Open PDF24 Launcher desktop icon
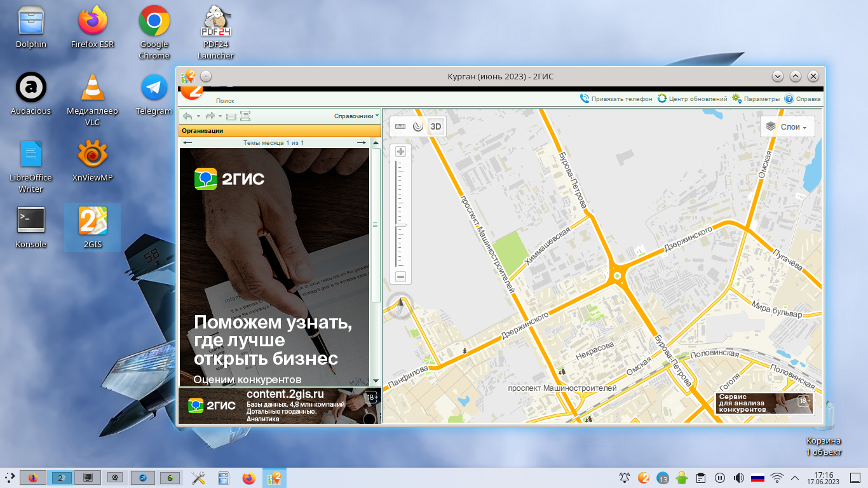868x488 pixels. click(x=216, y=33)
